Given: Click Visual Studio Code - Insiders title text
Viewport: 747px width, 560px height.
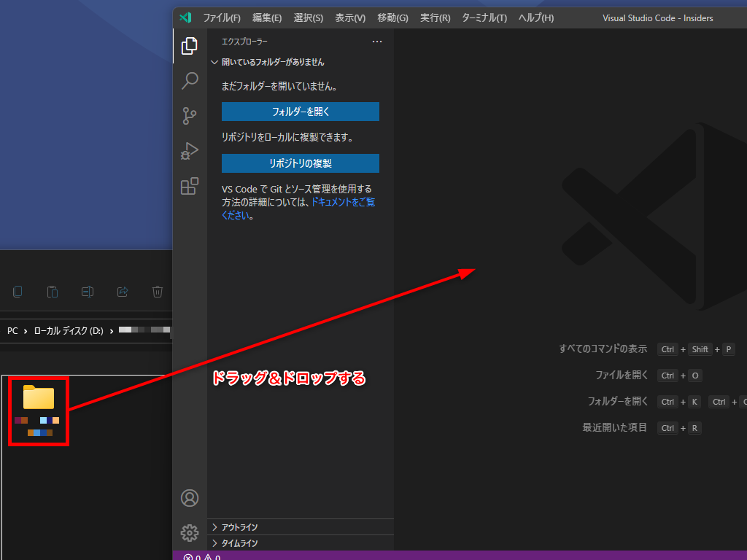Looking at the screenshot, I should pos(658,18).
